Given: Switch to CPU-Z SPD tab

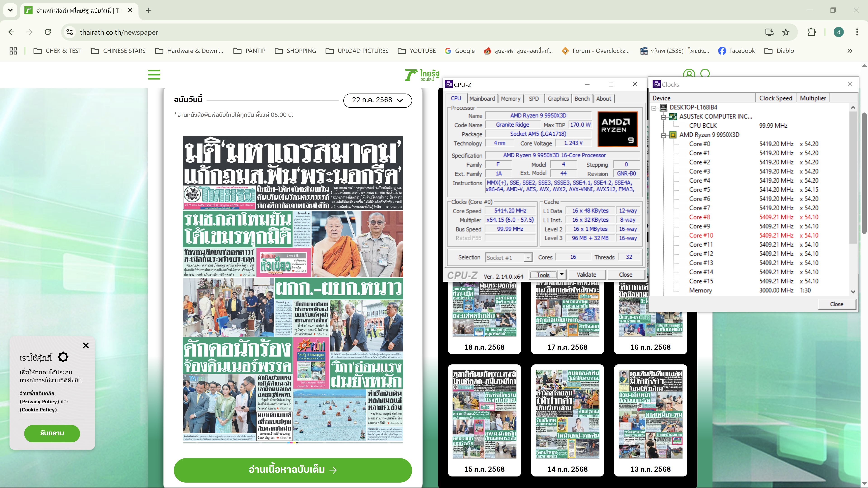Looking at the screenshot, I should pos(534,99).
